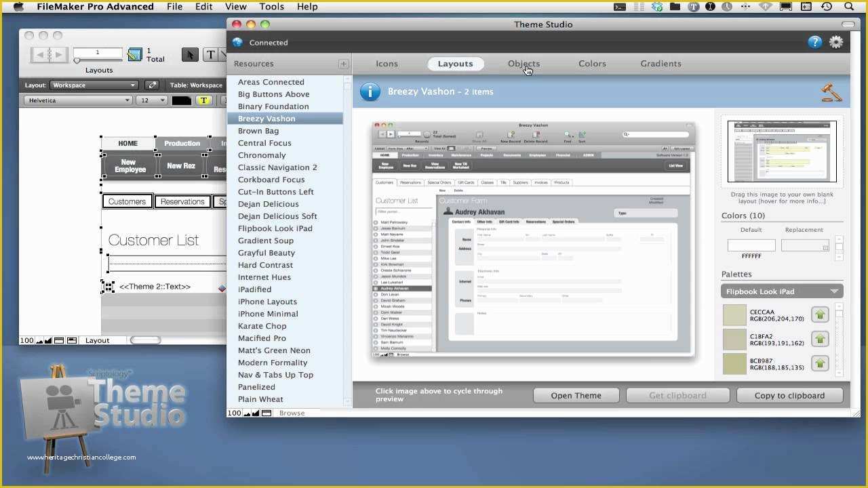
Task: Click the Copy to clipboard button
Action: click(x=789, y=396)
